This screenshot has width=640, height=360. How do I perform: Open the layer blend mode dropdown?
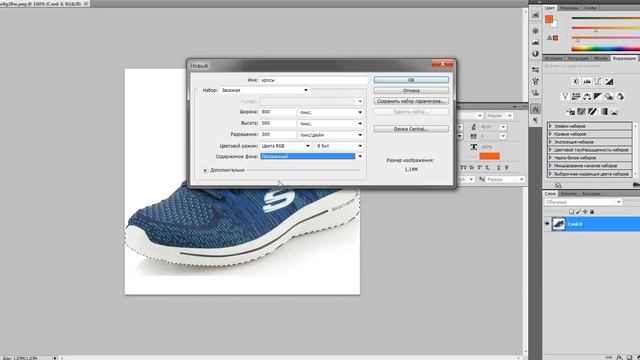[583, 202]
